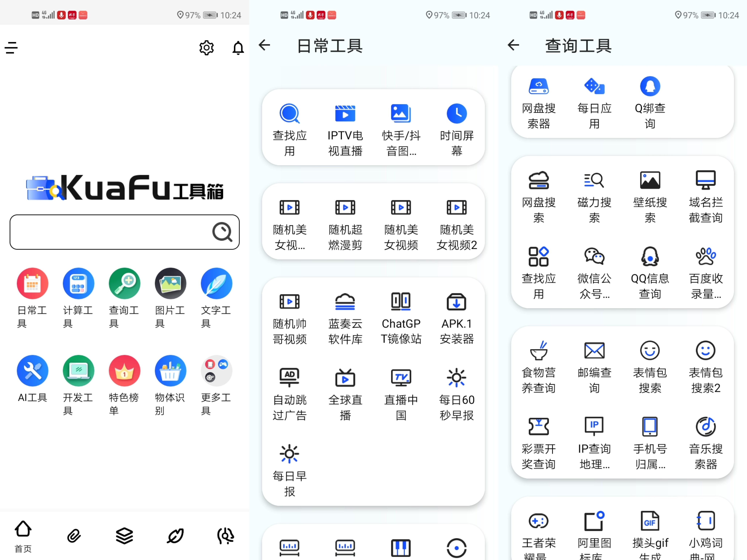
Task: Open the 计算工具 calculator icon
Action: (78, 283)
